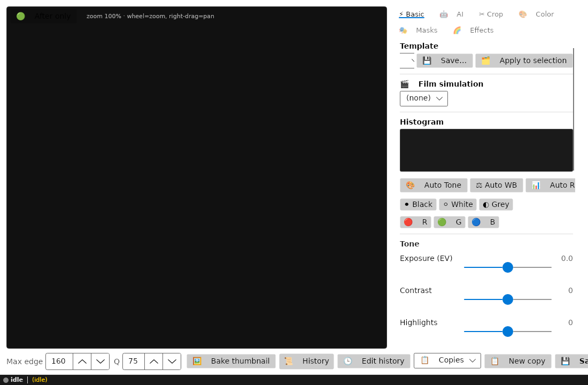The height and width of the screenshot is (385, 588).
Task: Open the AI tab
Action: coord(452,14)
